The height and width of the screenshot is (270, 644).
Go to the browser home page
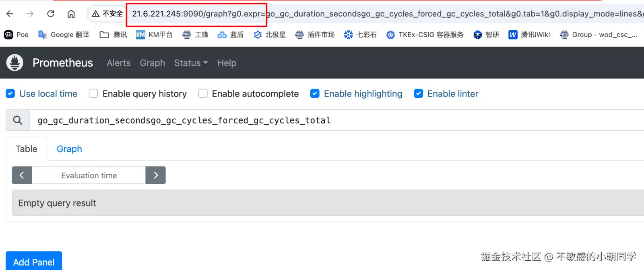point(71,14)
